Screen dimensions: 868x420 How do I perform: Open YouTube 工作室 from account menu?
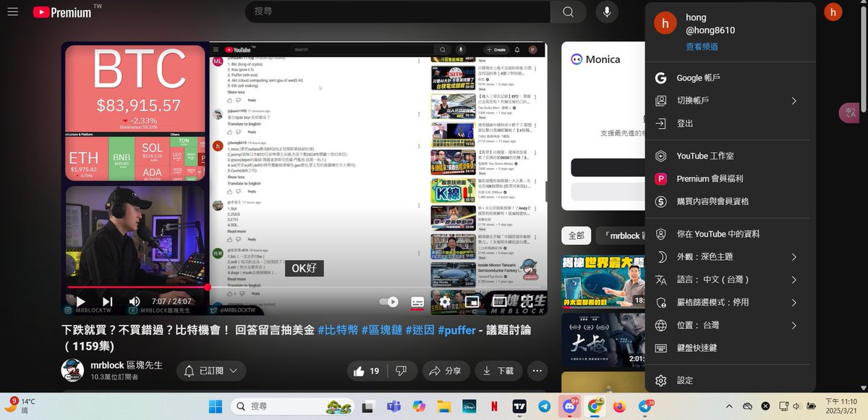pos(730,156)
